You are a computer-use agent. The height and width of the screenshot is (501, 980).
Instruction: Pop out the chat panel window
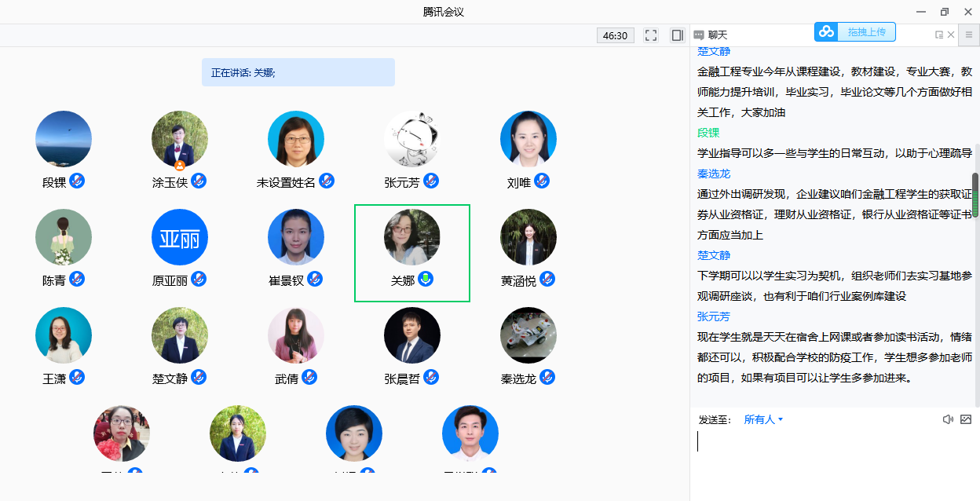click(938, 35)
